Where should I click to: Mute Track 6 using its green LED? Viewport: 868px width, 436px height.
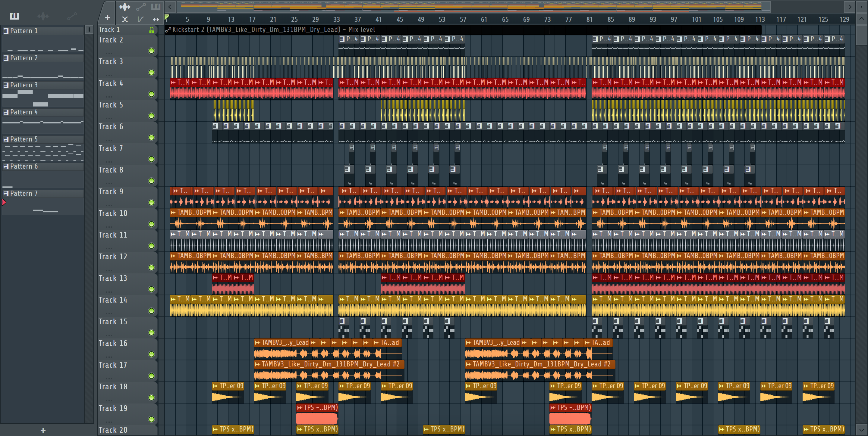click(152, 137)
